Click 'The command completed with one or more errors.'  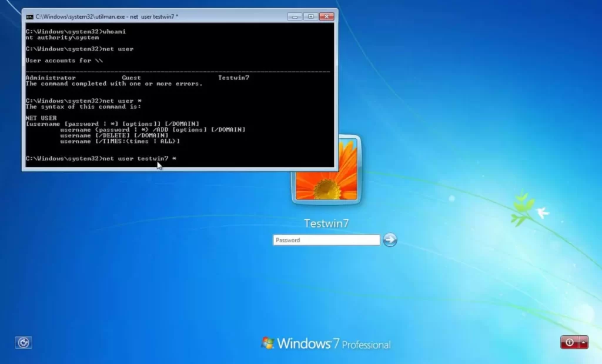coord(114,84)
